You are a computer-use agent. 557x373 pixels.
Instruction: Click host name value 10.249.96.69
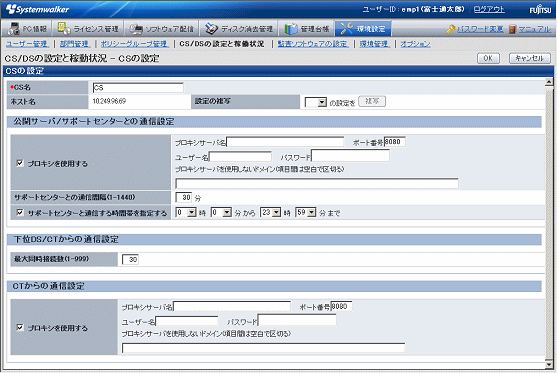pyautogui.click(x=109, y=101)
